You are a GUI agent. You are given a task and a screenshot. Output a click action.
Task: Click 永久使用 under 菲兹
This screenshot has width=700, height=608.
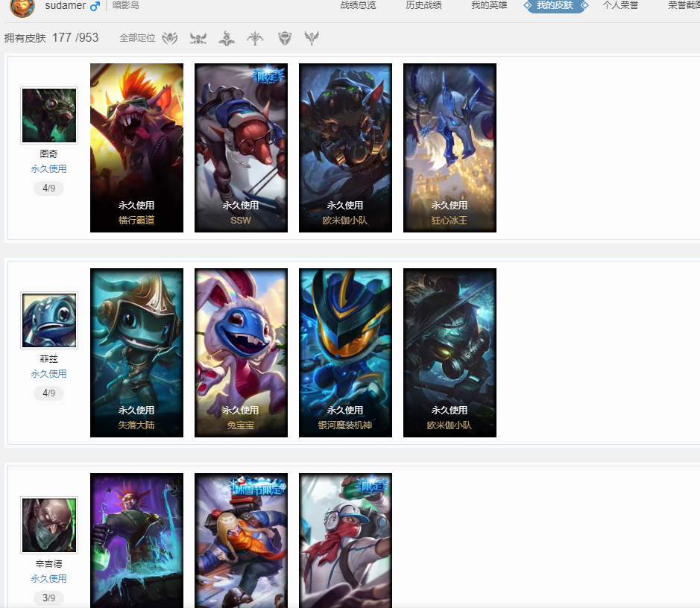point(48,374)
